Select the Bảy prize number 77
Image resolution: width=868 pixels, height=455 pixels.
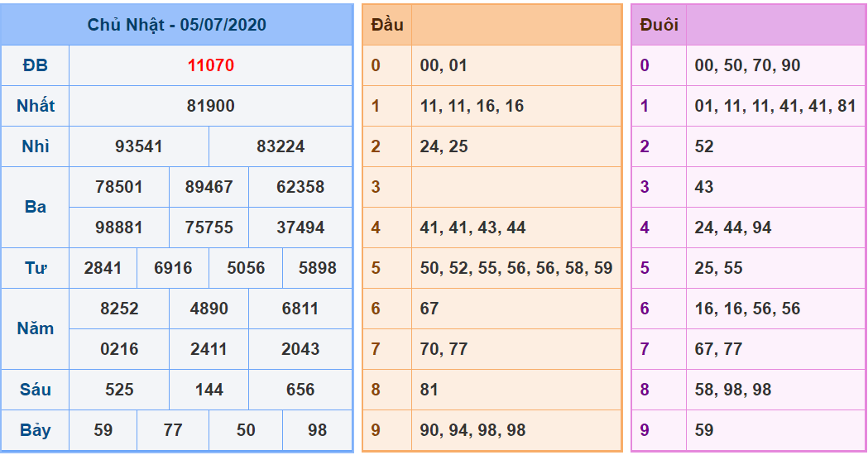pyautogui.click(x=172, y=430)
